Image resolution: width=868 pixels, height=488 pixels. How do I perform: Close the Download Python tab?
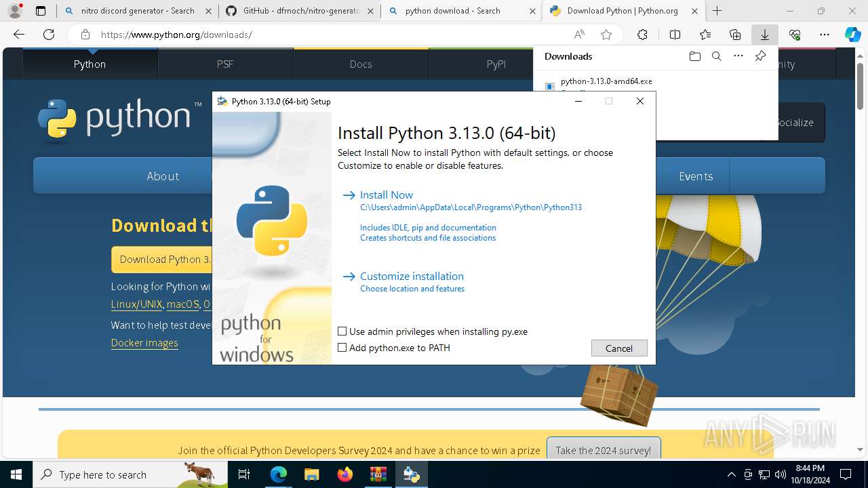pyautogui.click(x=694, y=11)
